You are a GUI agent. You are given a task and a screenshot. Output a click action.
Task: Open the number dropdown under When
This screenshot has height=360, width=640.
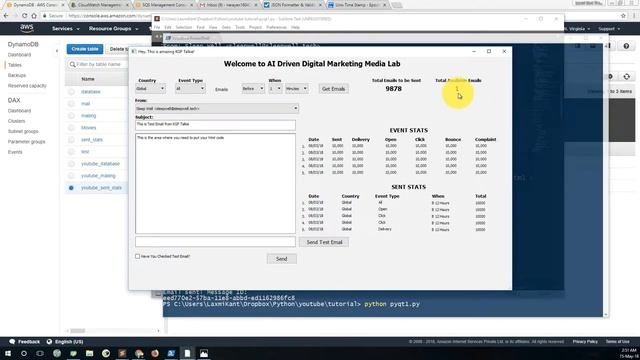coord(275,89)
